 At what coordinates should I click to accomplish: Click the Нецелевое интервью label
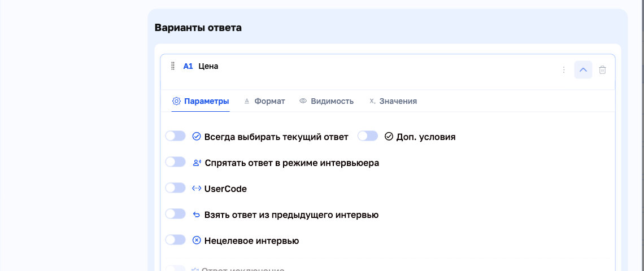click(x=251, y=241)
